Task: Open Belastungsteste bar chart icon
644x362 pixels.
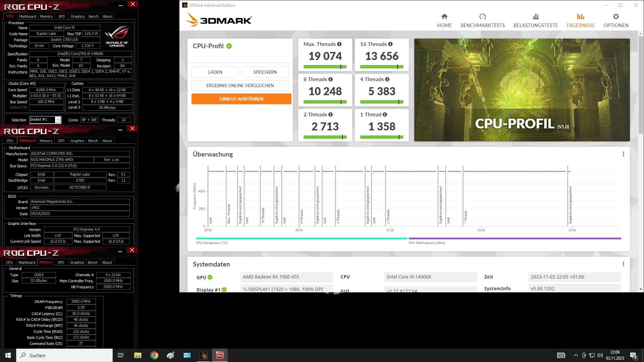Action: click(535, 16)
